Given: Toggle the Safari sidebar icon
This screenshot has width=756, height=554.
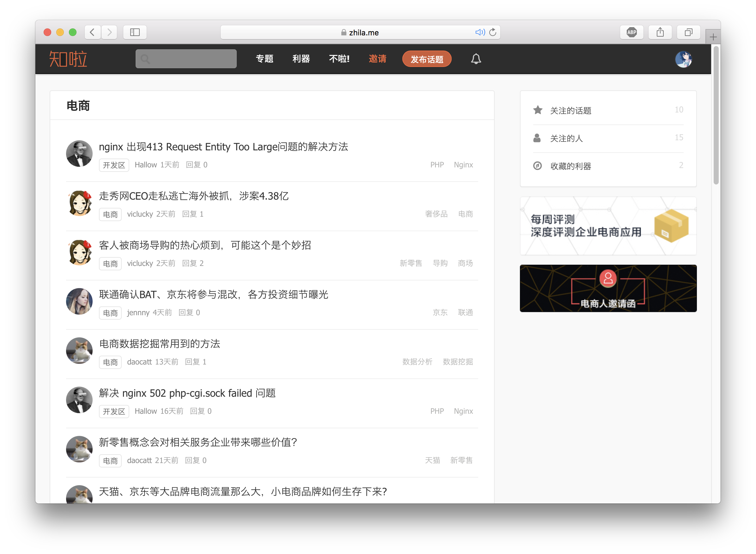Looking at the screenshot, I should 135,32.
